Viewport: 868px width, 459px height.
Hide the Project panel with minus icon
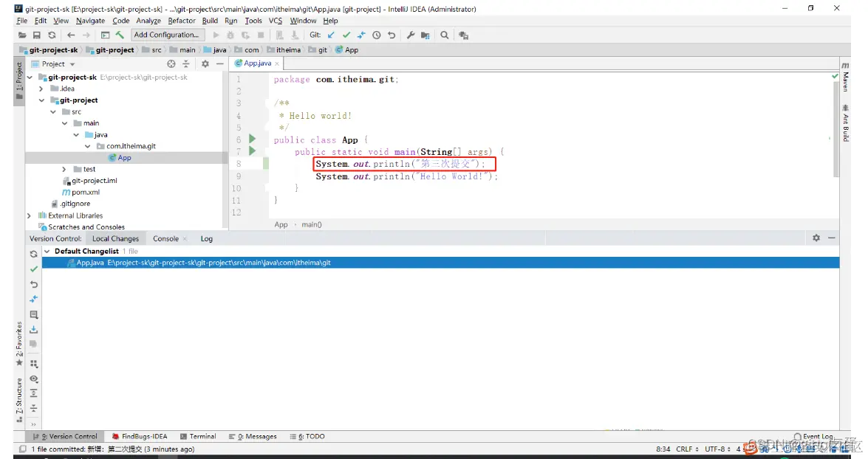click(219, 63)
